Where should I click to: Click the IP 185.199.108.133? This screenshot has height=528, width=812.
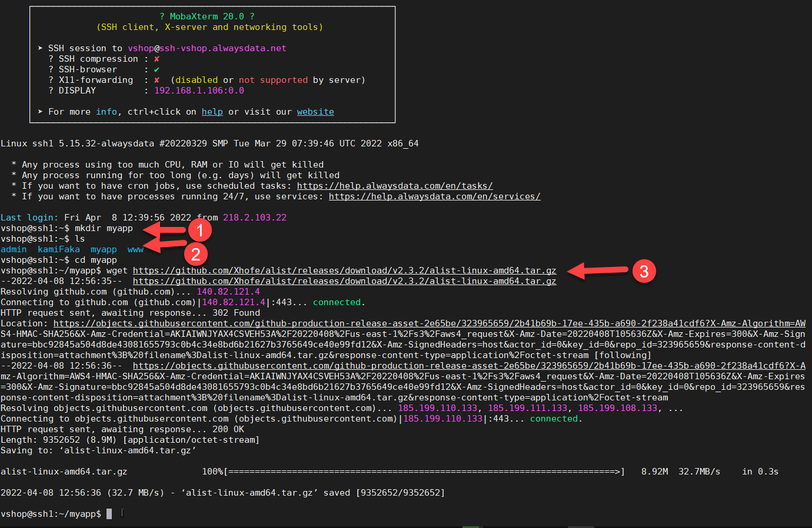(618, 408)
